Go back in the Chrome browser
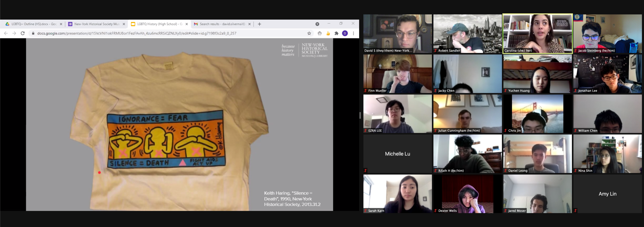This screenshot has height=227, width=644. [6, 33]
